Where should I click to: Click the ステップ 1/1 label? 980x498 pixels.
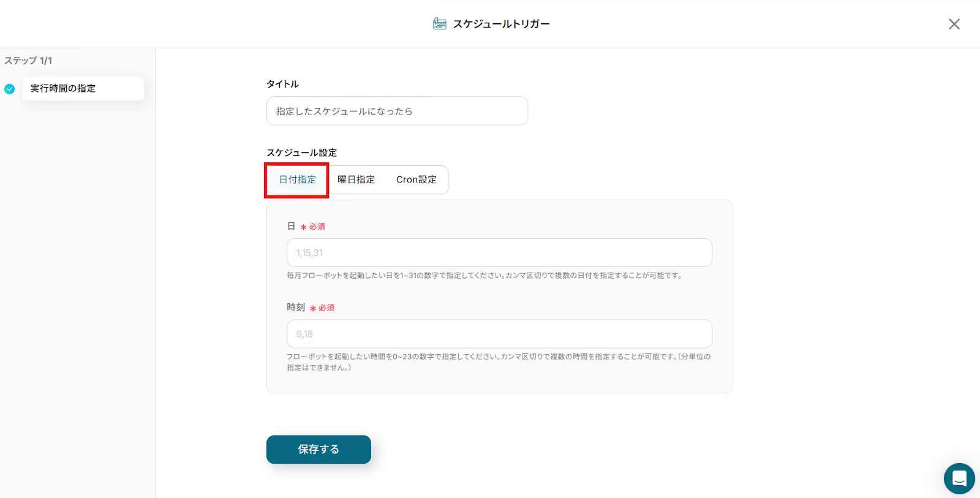pyautogui.click(x=28, y=61)
